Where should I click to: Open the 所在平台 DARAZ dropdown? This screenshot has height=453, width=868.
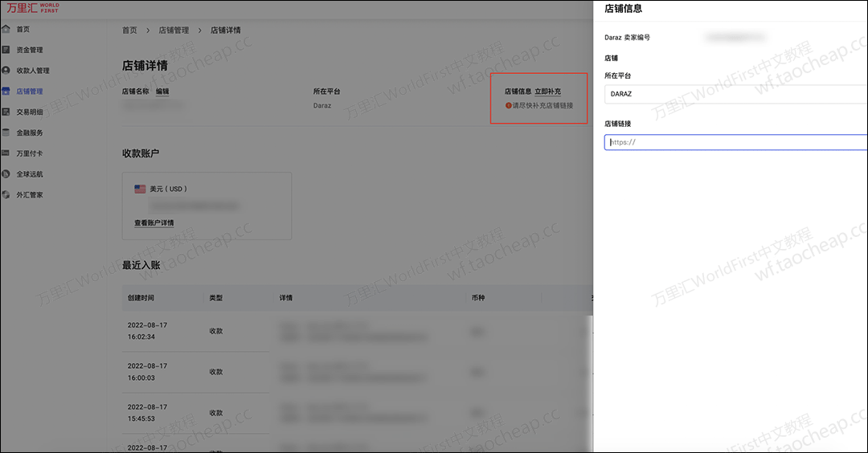click(735, 94)
